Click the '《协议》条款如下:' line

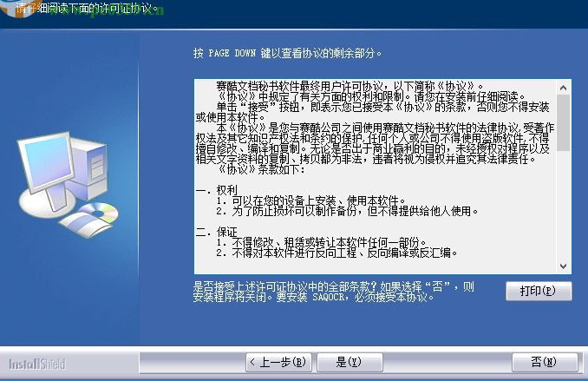261,169
